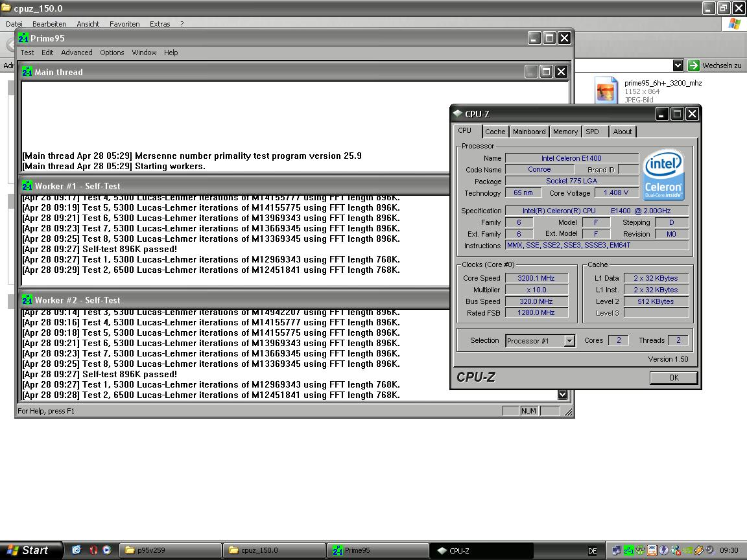Open the Help menu in Prime95
Image resolution: width=747 pixels, height=560 pixels.
(x=171, y=52)
